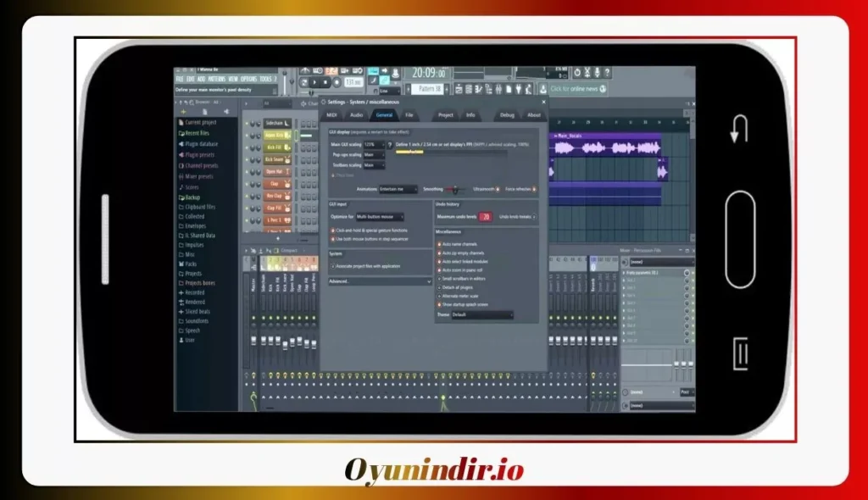Screen dimensions: 868x500
Task: Click the question-mark icon beside Main GUI scaling
Action: pos(390,145)
